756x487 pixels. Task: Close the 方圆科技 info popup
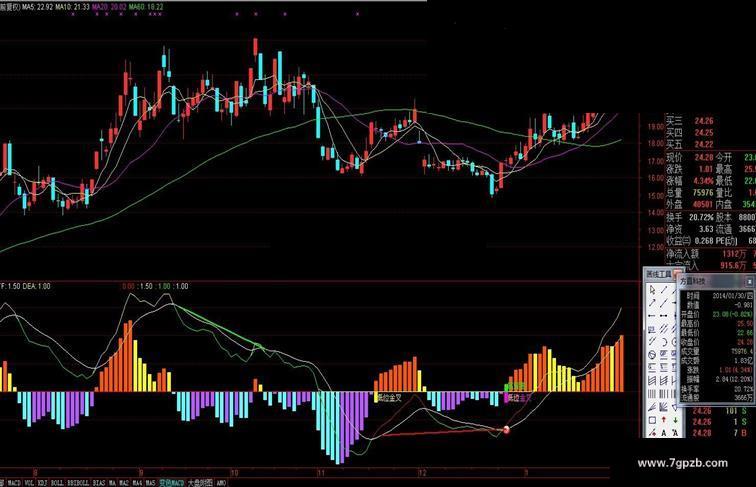pyautogui.click(x=750, y=281)
